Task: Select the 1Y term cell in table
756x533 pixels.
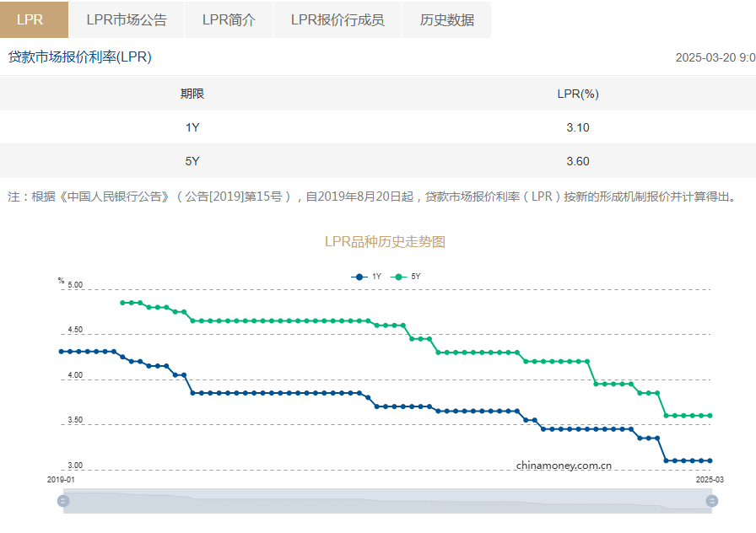Action: point(192,127)
